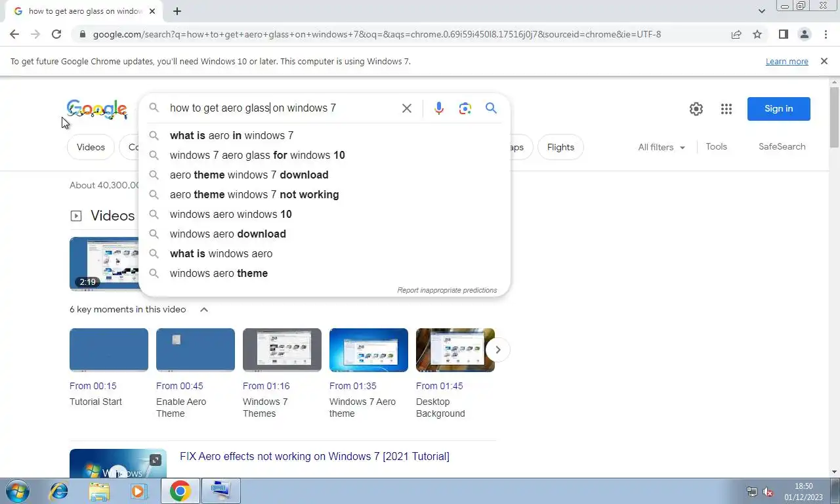The height and width of the screenshot is (504, 840).
Task: Open network icon in system tray
Action: tap(752, 492)
